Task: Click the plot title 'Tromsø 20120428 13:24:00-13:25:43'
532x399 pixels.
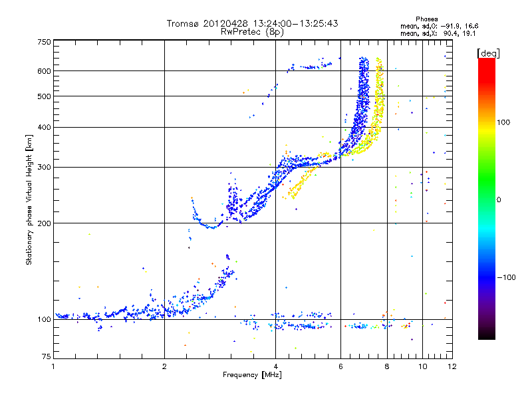Action: click(252, 23)
